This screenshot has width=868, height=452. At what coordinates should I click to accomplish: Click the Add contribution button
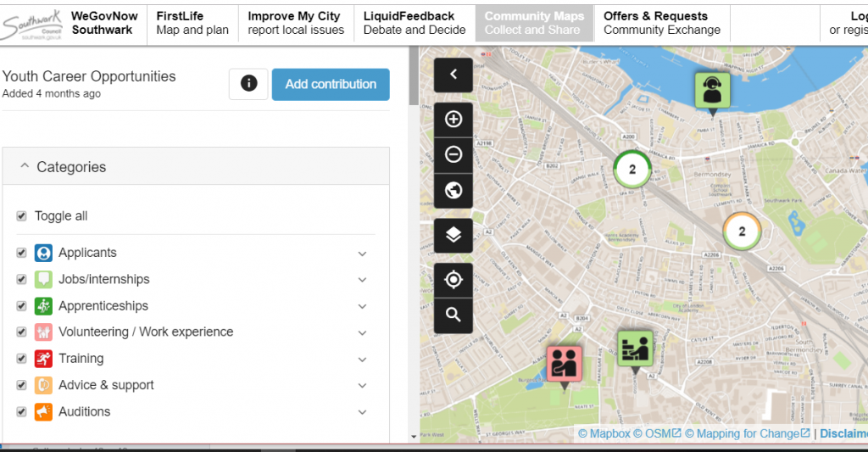pyautogui.click(x=331, y=84)
